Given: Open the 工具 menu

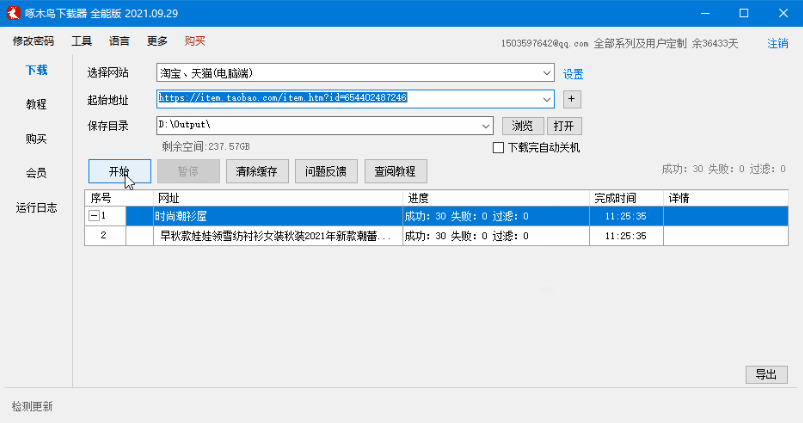Looking at the screenshot, I should [x=81, y=41].
